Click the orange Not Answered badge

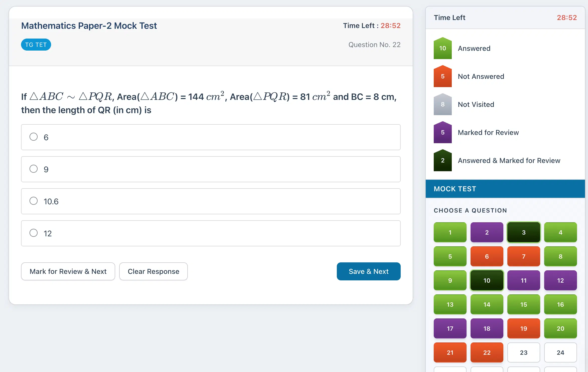(x=443, y=76)
